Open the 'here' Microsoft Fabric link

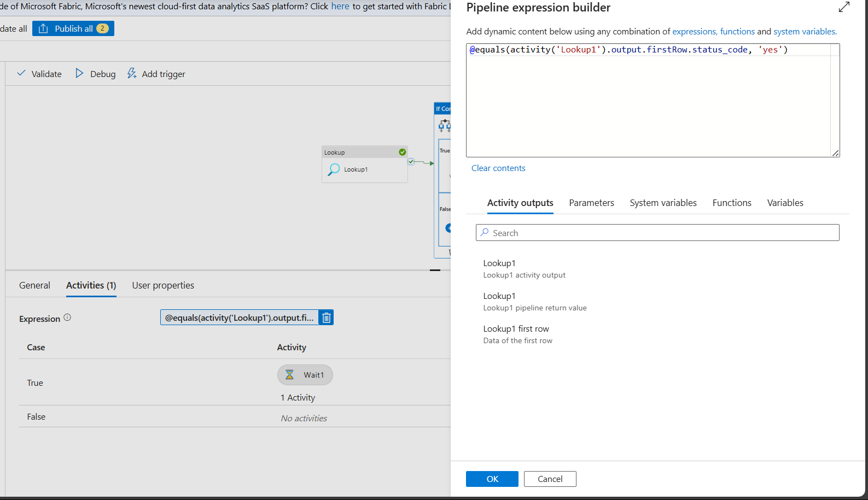click(340, 6)
